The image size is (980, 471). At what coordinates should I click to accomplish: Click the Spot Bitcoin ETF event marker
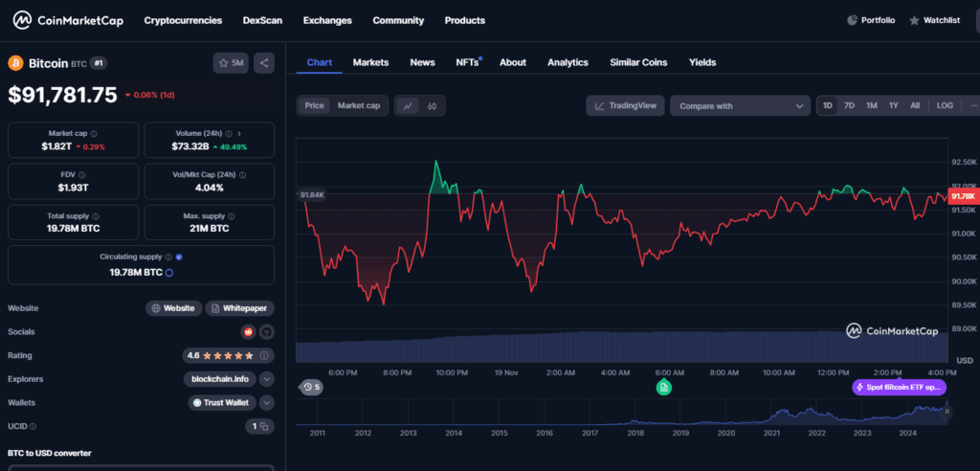[900, 387]
